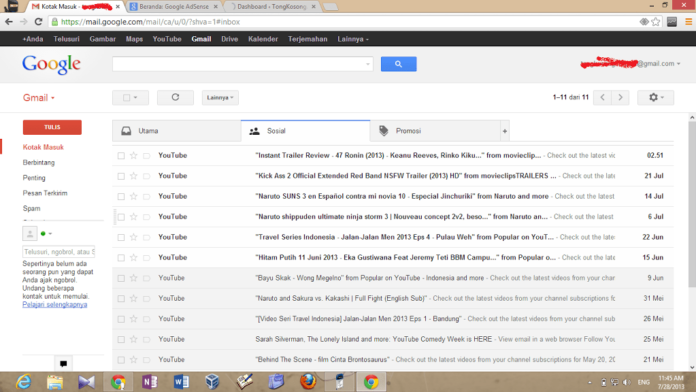Expand the Gmail product dropdown
The height and width of the screenshot is (392, 696).
[39, 98]
